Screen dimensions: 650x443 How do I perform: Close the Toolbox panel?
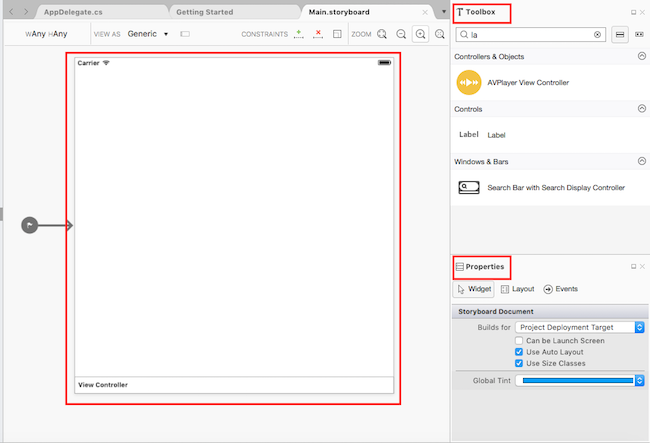pyautogui.click(x=642, y=12)
